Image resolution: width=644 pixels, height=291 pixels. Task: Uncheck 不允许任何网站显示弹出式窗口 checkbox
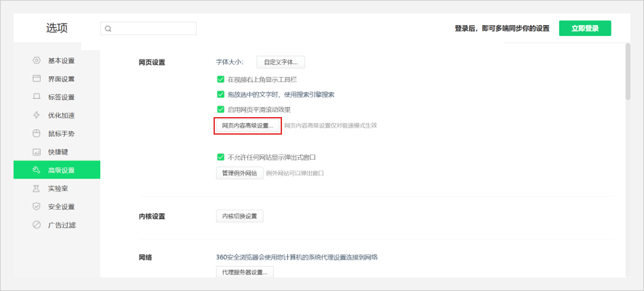pyautogui.click(x=220, y=157)
